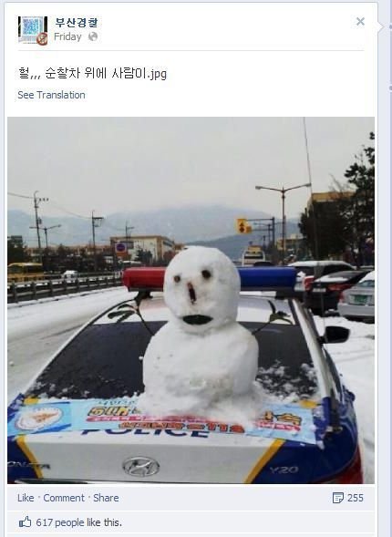Click the no-entry badge on the avatar
The width and height of the screenshot is (392, 537).
tap(42, 38)
